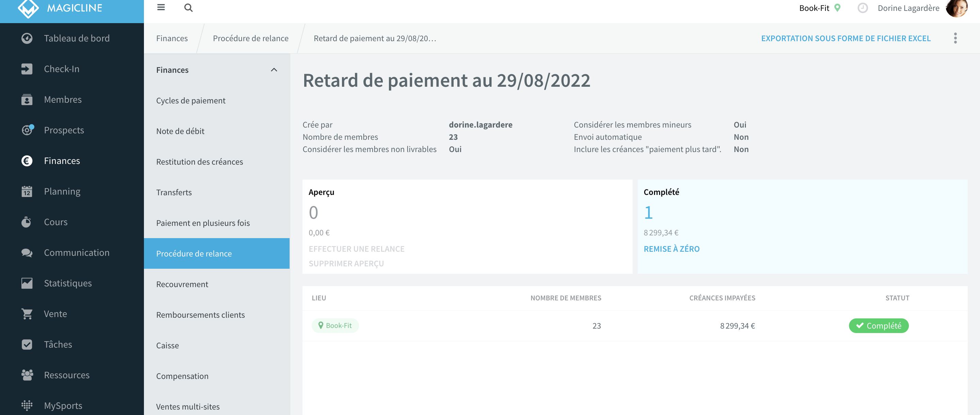Click EFFECTUER UNE RELANCE
Image resolution: width=980 pixels, height=415 pixels.
coord(357,249)
